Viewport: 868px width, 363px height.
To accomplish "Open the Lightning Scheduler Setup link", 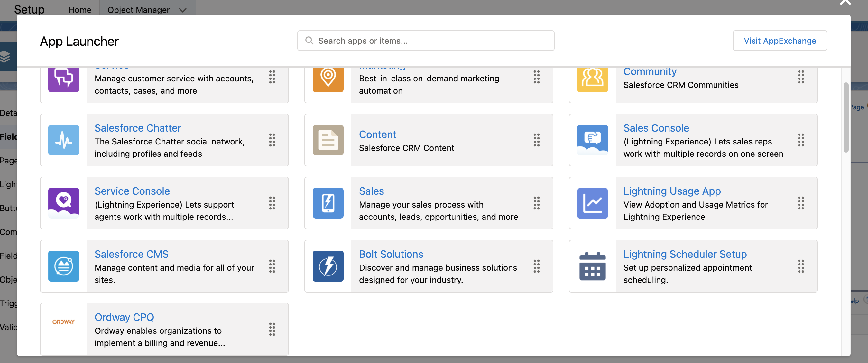I will point(685,254).
